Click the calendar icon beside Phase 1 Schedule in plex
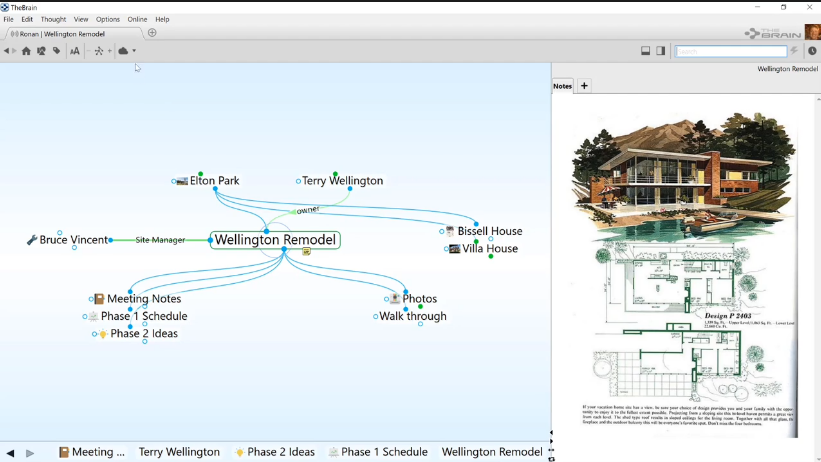 tap(93, 316)
